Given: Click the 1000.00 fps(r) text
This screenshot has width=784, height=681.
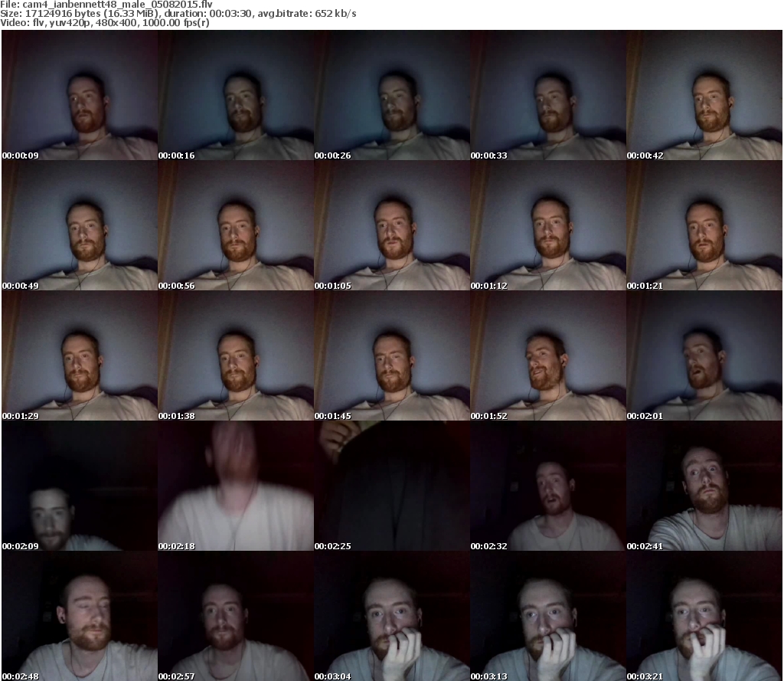Looking at the screenshot, I should [x=175, y=22].
